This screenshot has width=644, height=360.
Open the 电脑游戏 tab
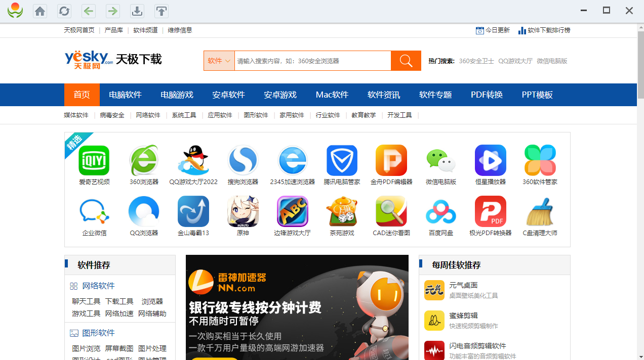[177, 95]
